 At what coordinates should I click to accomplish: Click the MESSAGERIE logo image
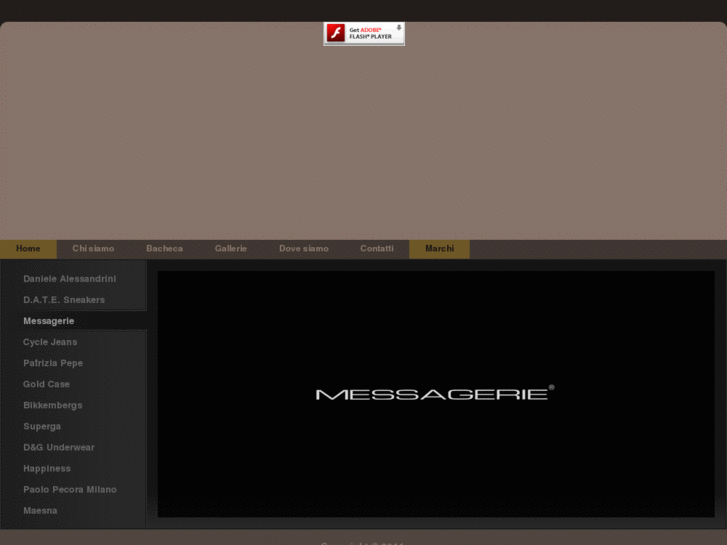coord(435,394)
